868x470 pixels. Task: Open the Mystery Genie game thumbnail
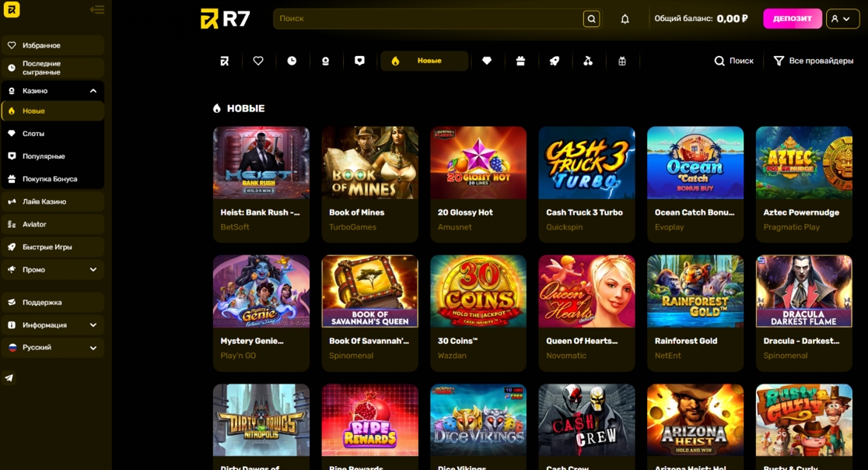tap(261, 291)
